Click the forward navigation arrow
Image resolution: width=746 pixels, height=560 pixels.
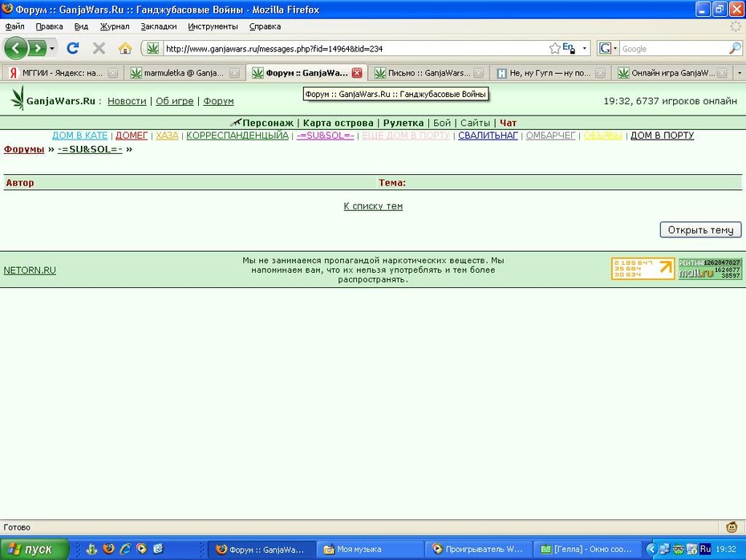pos(37,48)
